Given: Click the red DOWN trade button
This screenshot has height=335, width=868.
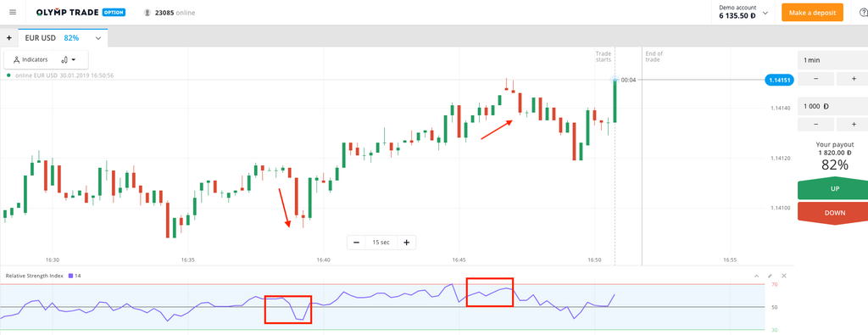Looking at the screenshot, I should pos(832,213).
